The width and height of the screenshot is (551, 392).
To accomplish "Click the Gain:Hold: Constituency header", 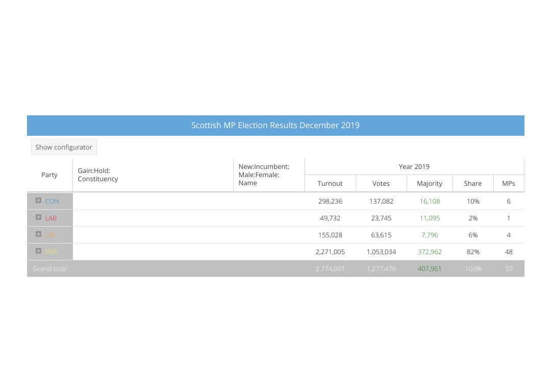I will click(153, 175).
